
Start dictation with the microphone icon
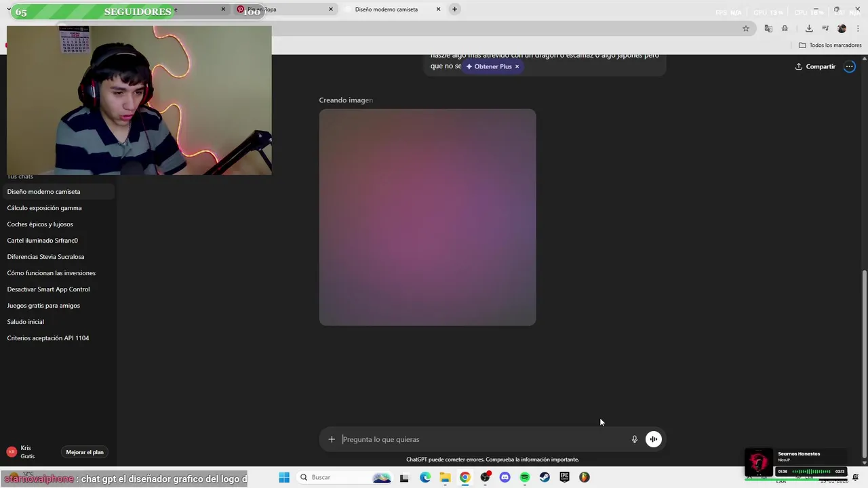tap(635, 439)
